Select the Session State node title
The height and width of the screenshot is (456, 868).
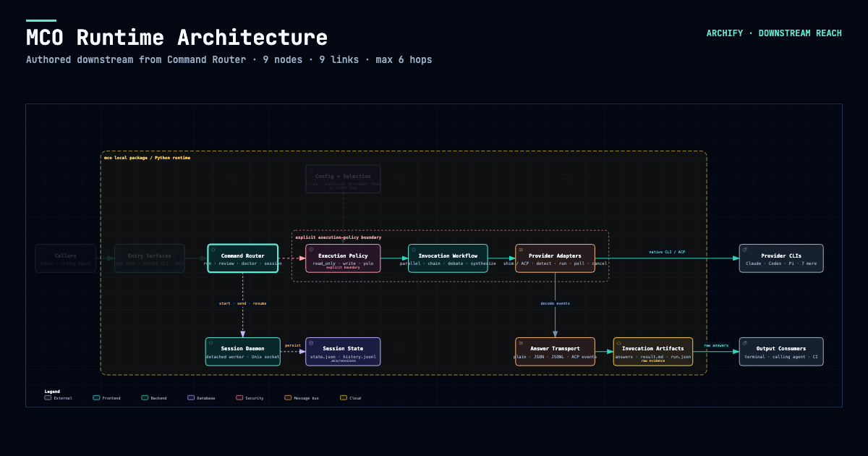coord(343,349)
